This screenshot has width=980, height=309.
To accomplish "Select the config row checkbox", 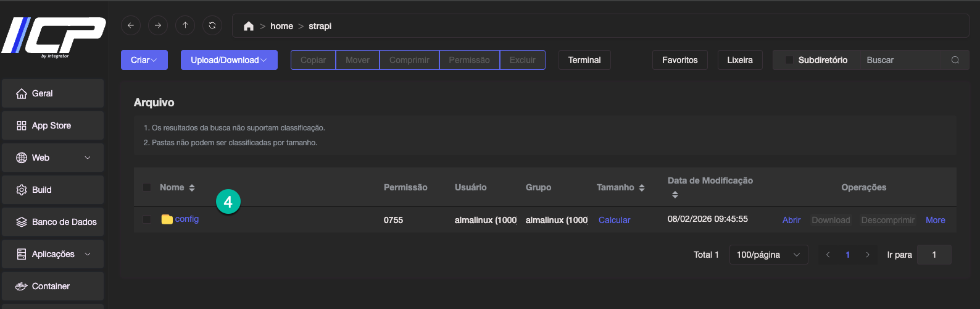I will [147, 219].
